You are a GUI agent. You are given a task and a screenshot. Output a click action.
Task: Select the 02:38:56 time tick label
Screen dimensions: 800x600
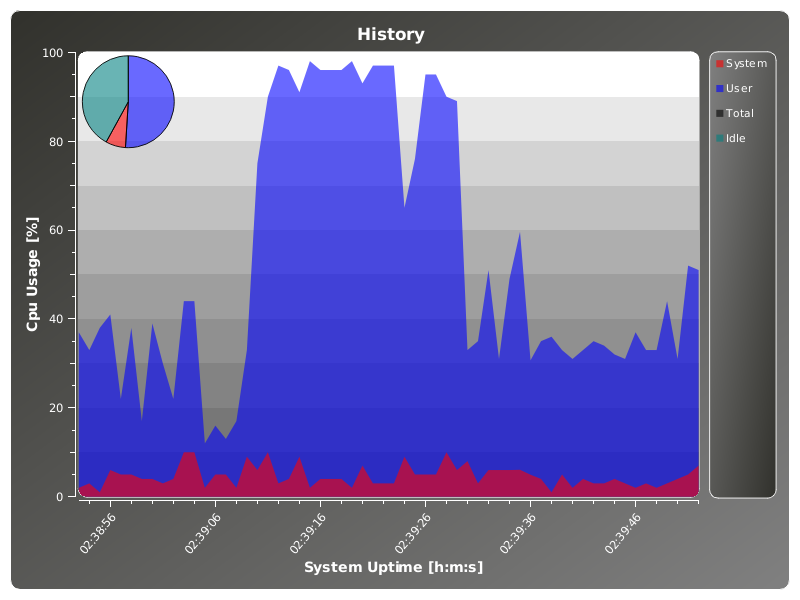pyautogui.click(x=98, y=531)
